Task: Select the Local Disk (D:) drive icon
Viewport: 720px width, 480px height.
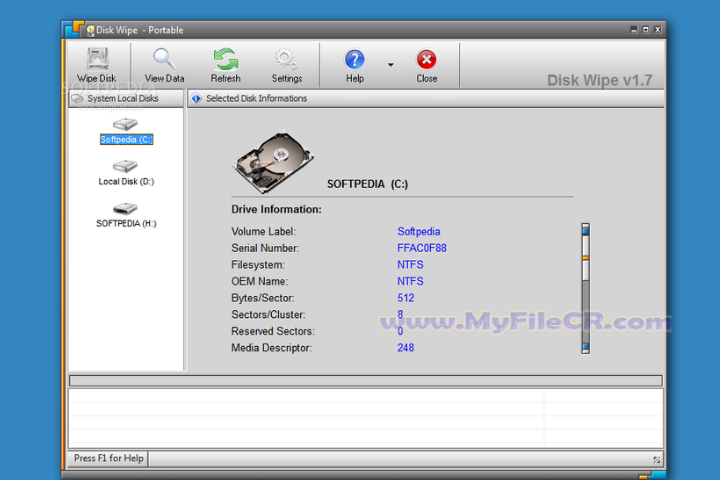Action: tap(125, 166)
